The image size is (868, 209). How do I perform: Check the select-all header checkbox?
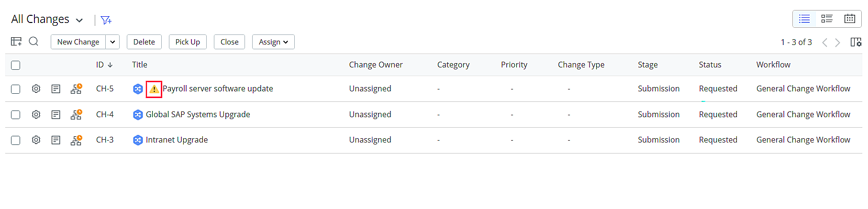coord(16,65)
